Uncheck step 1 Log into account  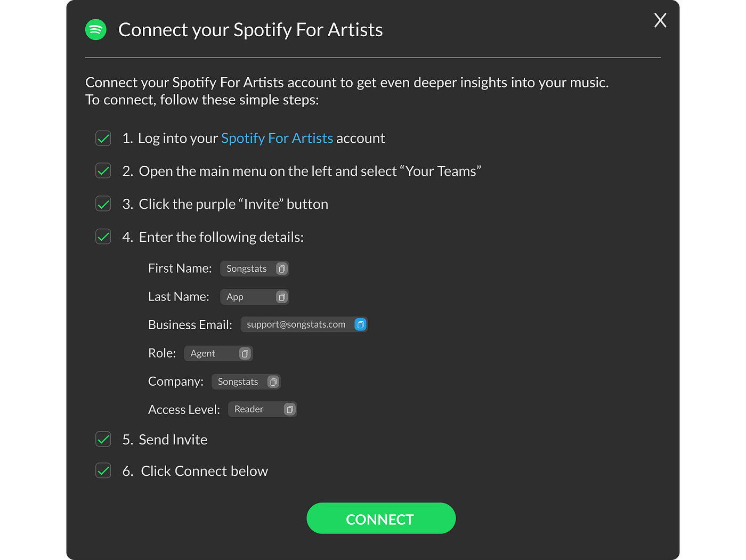pyautogui.click(x=103, y=139)
